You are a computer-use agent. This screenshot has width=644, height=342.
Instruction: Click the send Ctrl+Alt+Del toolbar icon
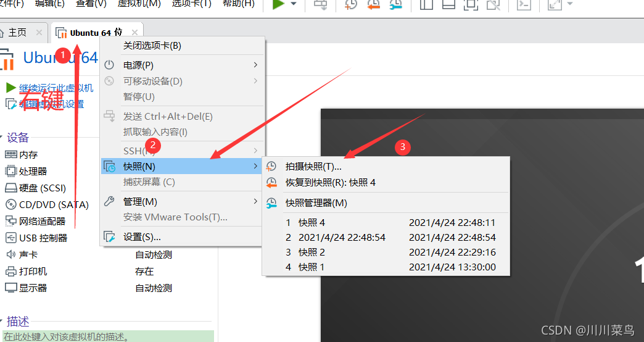coord(320,4)
